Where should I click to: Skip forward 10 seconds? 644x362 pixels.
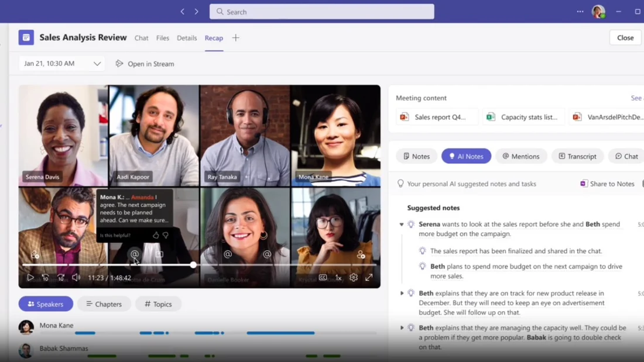pyautogui.click(x=61, y=277)
